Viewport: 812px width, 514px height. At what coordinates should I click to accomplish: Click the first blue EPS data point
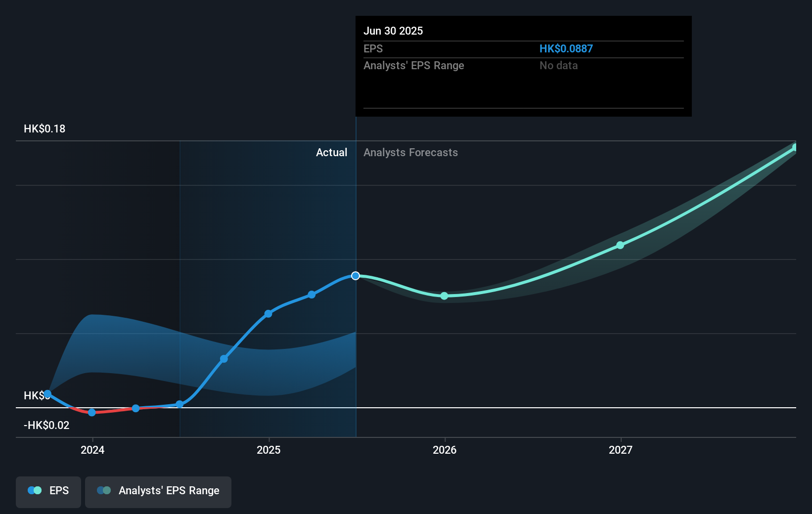tap(47, 394)
